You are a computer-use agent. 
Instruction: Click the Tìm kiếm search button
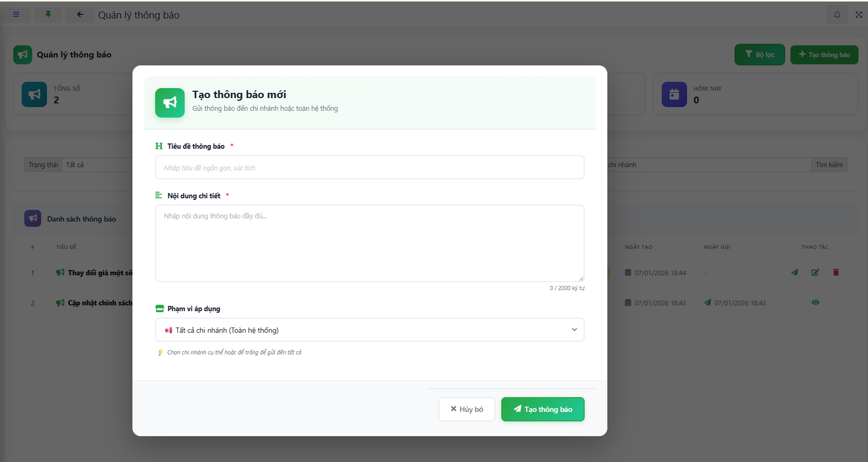click(x=829, y=165)
